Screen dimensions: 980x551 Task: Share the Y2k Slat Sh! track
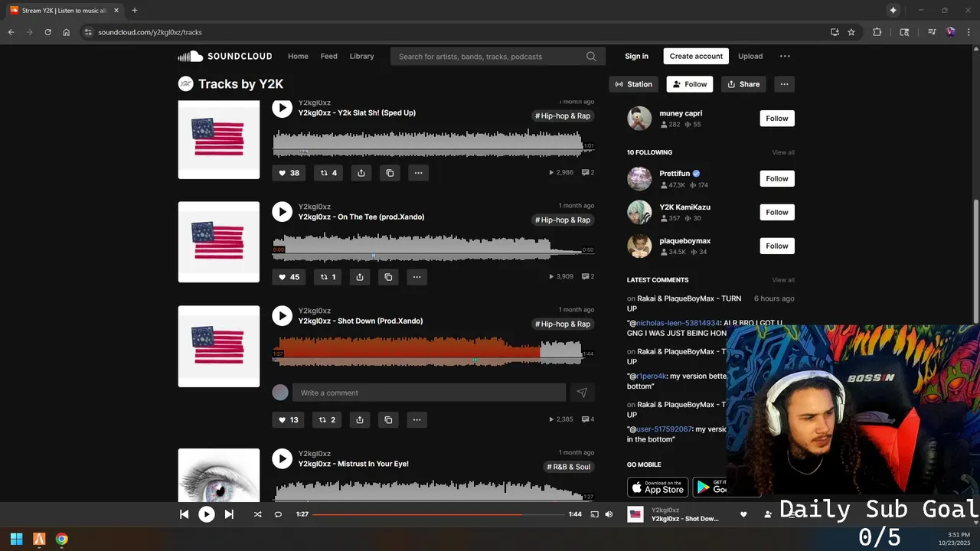[x=361, y=173]
